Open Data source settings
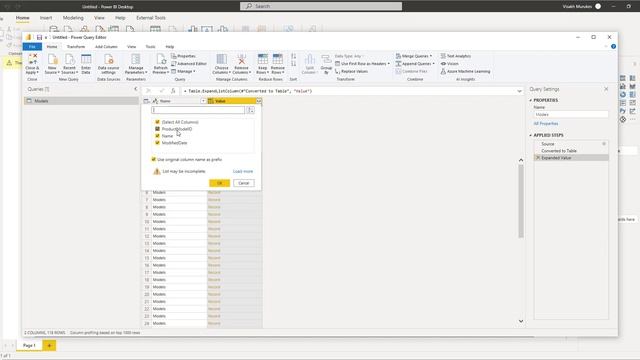Image resolution: width=640 pixels, height=360 pixels. (x=108, y=64)
